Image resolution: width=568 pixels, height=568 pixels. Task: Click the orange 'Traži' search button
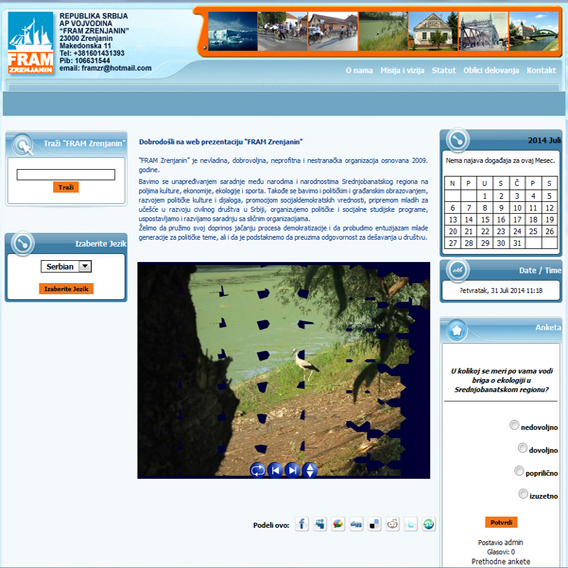coord(66,187)
